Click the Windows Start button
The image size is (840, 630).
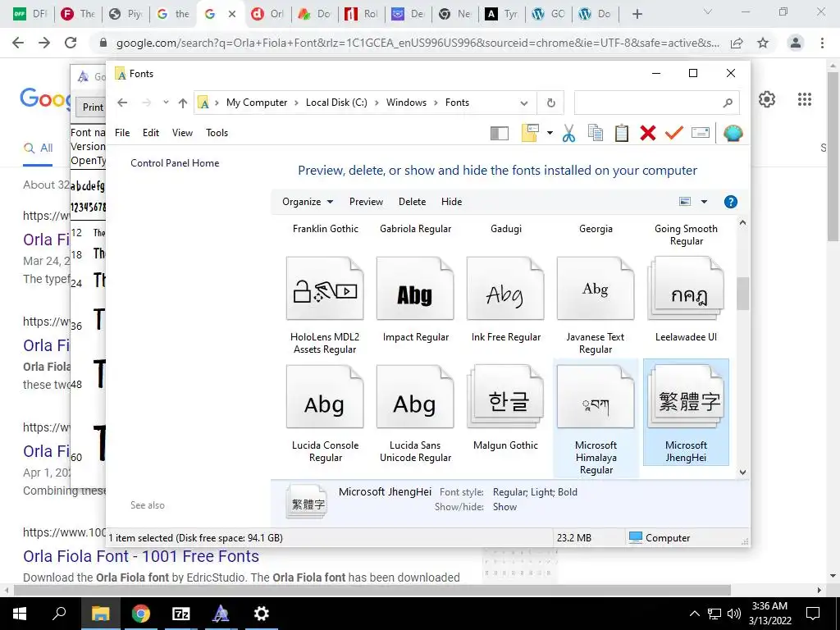coord(20,614)
